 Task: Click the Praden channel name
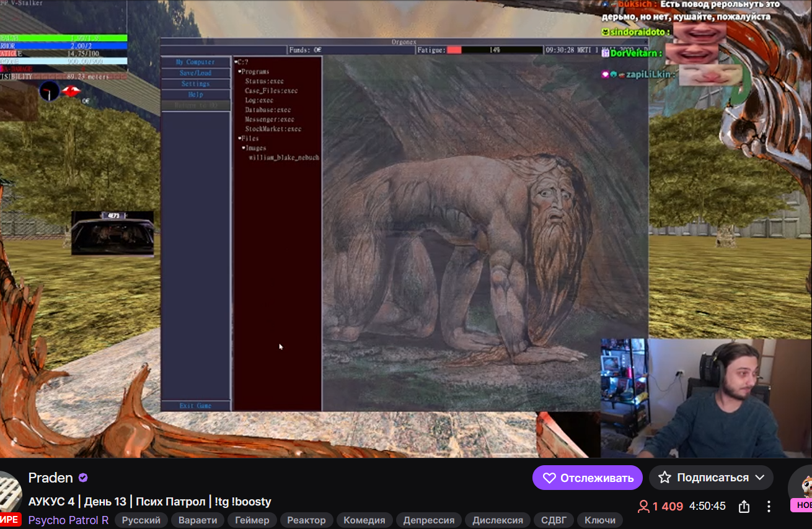(51, 478)
